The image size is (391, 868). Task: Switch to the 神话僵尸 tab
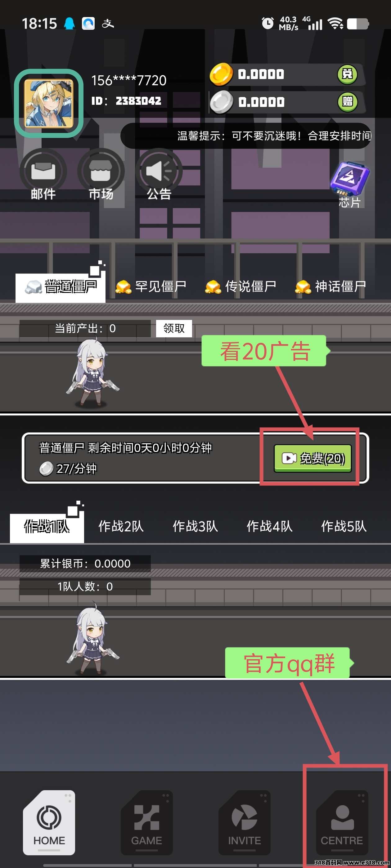[330, 287]
